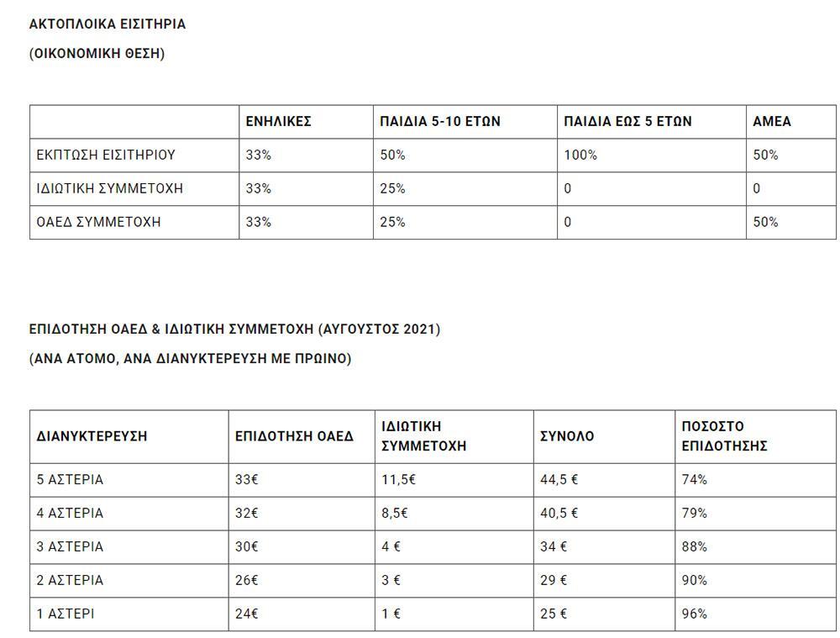
Task: Select the ΑΜΕΑ column header
Action: click(772, 121)
